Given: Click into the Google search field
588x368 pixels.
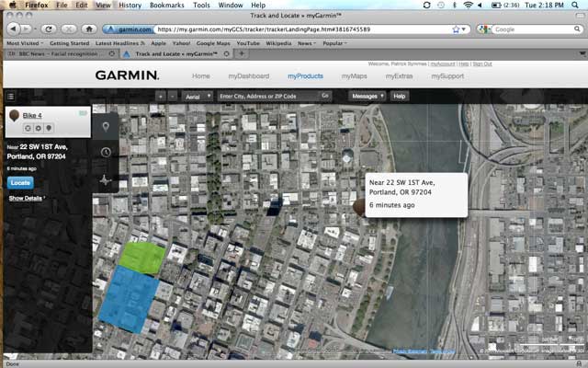Looking at the screenshot, I should coord(534,29).
